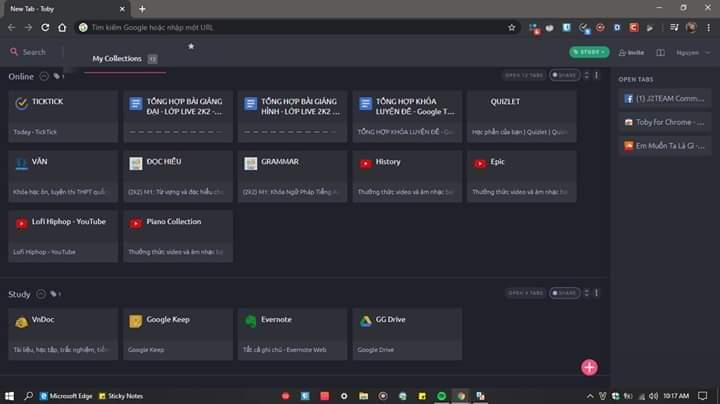Open TỔNG HỢP BÀI GIẢNG HÌNH doc card
The width and height of the screenshot is (720, 404).
292,116
